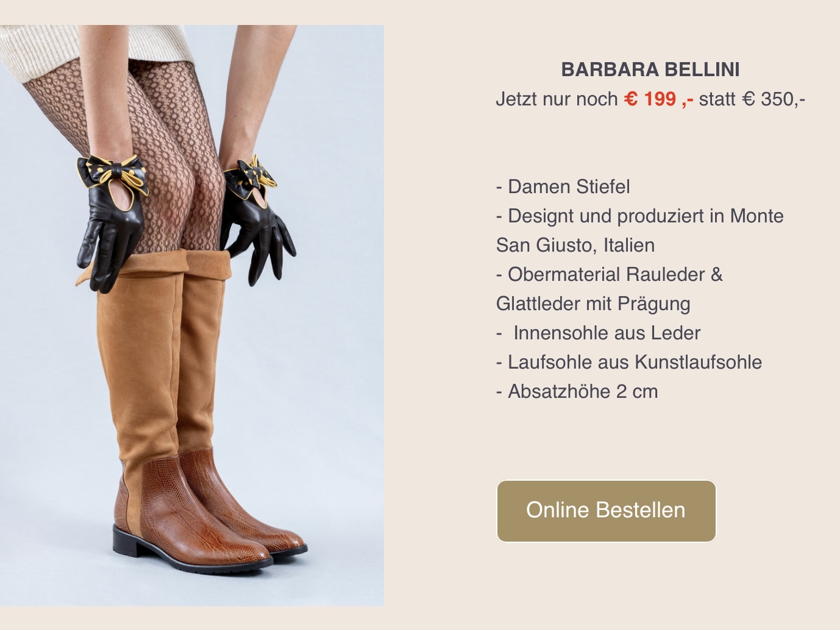Click the red € 199,- sale price

tap(658, 99)
